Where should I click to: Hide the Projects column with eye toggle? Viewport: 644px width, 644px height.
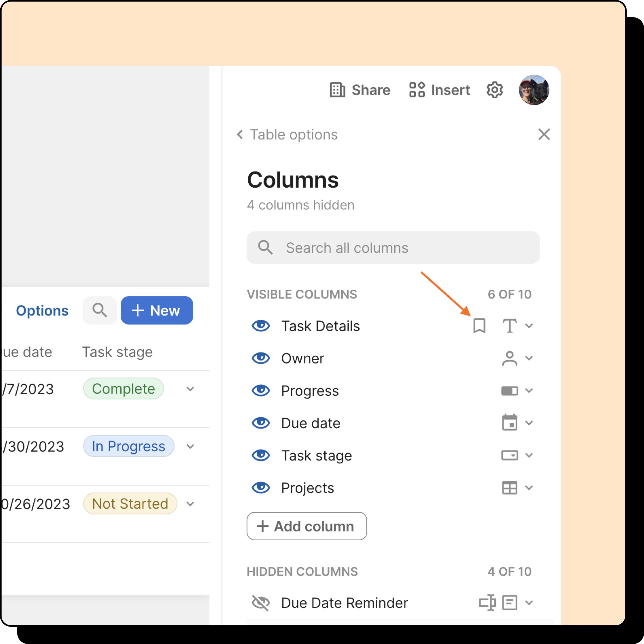coord(261,488)
